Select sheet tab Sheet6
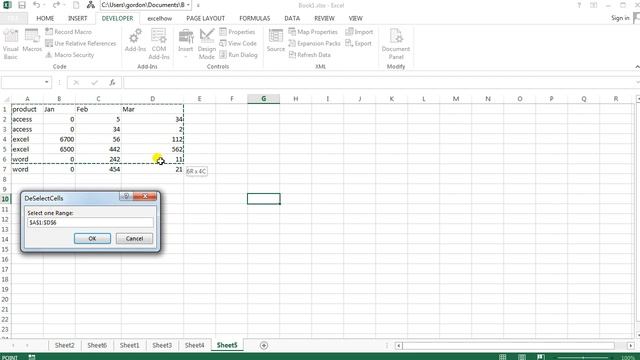The image size is (640, 360). click(x=97, y=345)
